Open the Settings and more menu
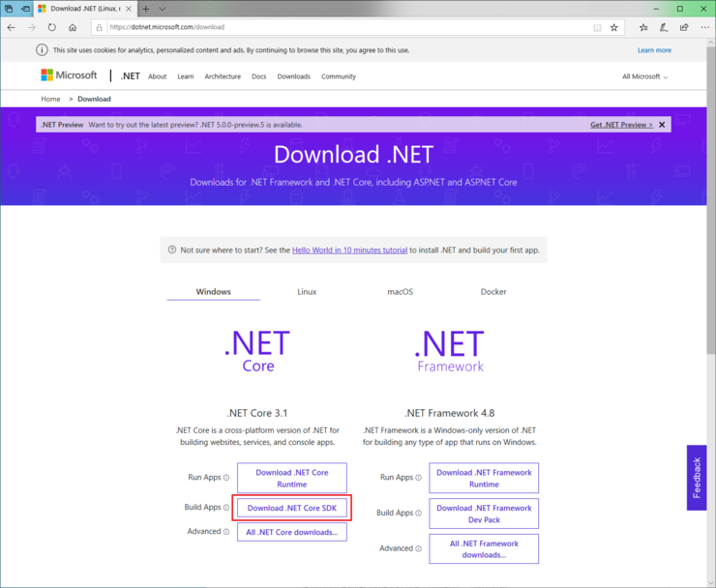 point(704,27)
